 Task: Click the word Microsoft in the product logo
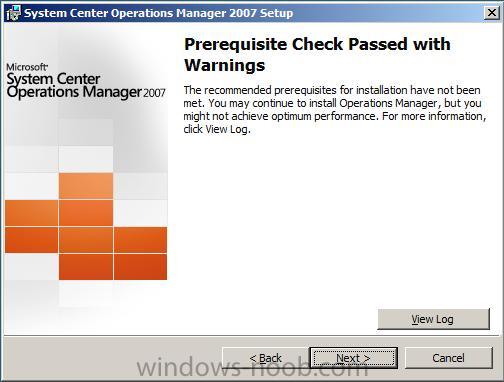[27, 67]
